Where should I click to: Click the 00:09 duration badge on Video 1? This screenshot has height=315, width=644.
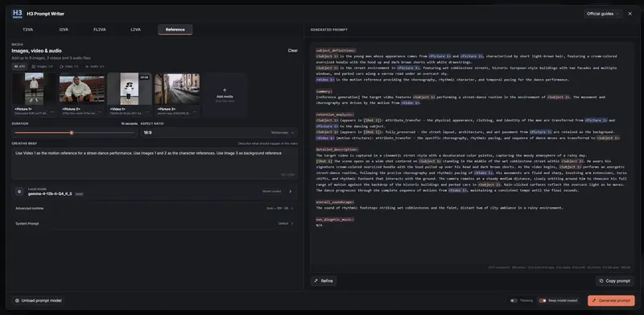click(144, 77)
